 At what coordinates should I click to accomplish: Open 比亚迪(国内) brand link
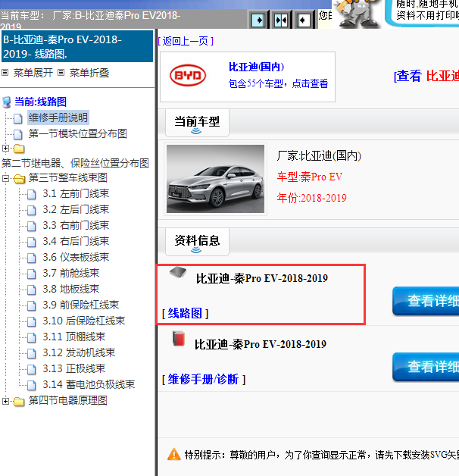pos(256,67)
